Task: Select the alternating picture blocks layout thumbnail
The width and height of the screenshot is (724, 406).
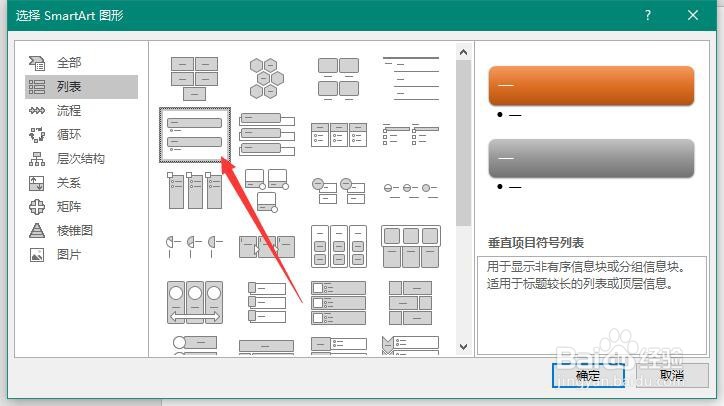Action: 410,302
